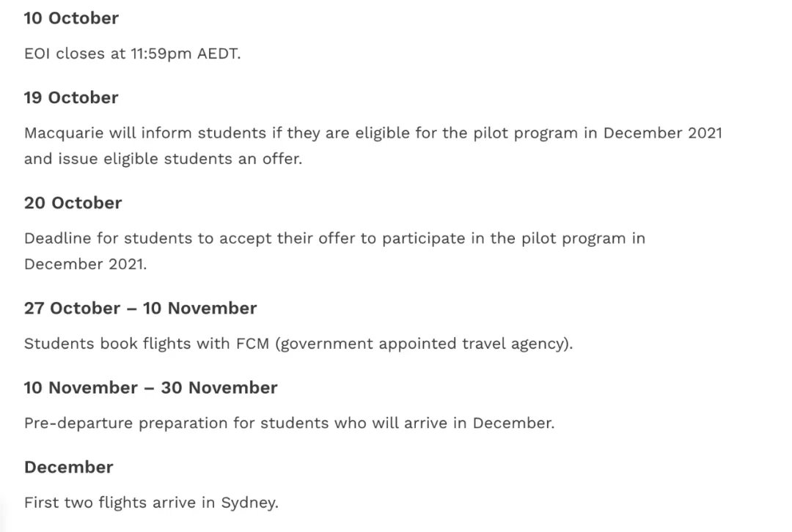Click the First two flights arrive text
The width and height of the screenshot is (792, 532).
151,503
